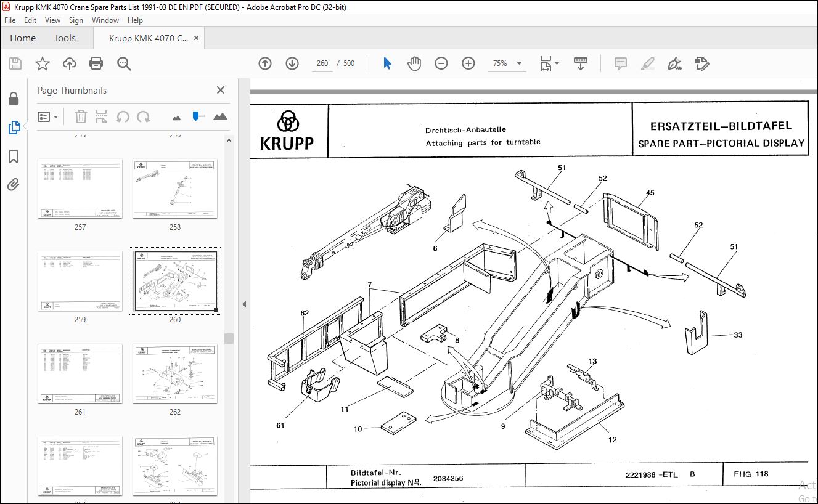
Task: Close the Page Thumbnails panel
Action: pos(221,90)
